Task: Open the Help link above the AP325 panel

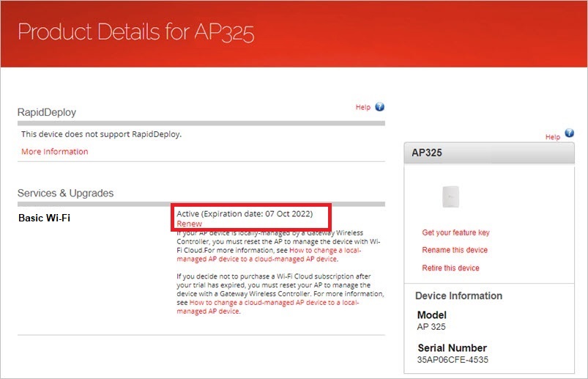Action: click(x=552, y=137)
